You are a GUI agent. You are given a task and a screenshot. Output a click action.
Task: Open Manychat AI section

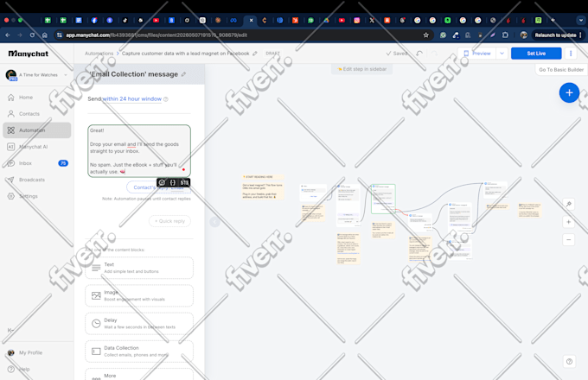[33, 147]
